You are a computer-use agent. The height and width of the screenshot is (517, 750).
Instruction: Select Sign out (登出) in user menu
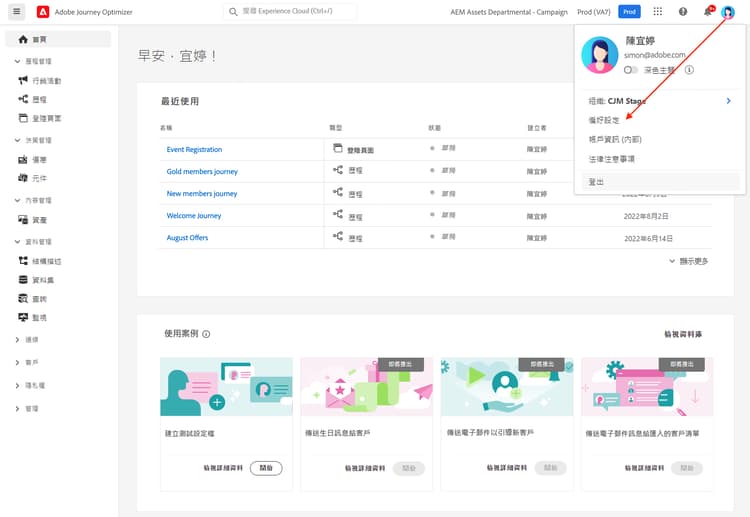click(x=660, y=182)
